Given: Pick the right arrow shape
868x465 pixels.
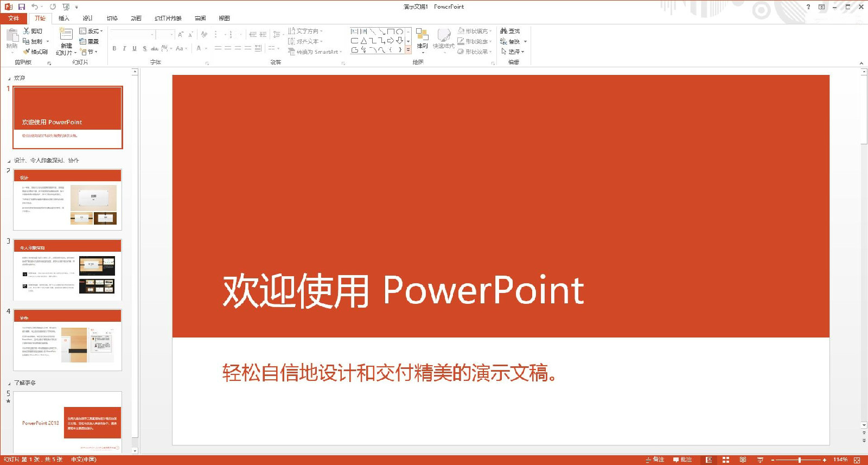Looking at the screenshot, I should tap(391, 41).
